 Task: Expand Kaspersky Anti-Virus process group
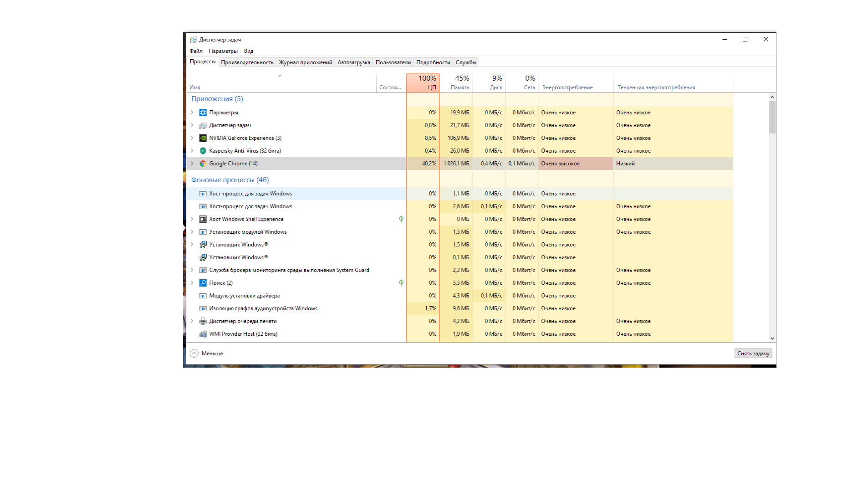(x=192, y=151)
